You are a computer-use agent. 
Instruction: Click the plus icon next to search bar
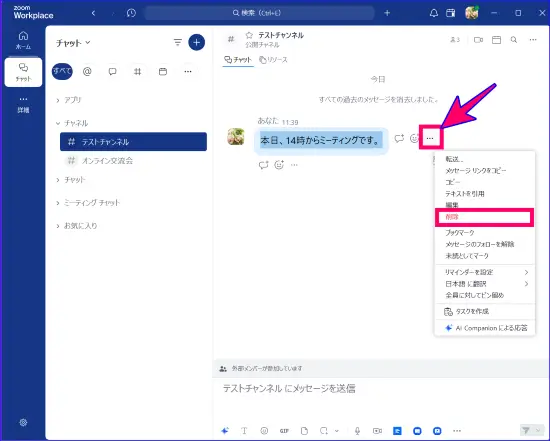tap(387, 13)
